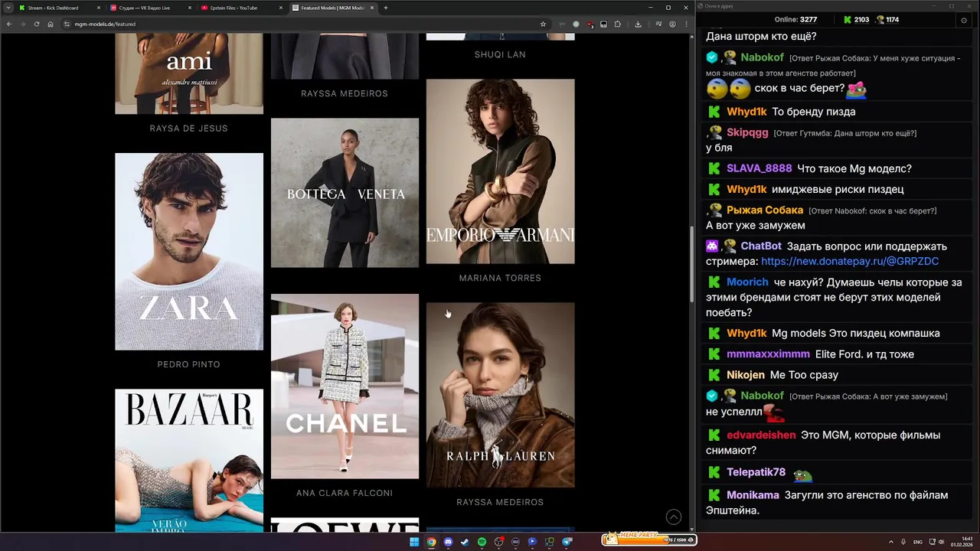Open chat window settings gear

(964, 20)
